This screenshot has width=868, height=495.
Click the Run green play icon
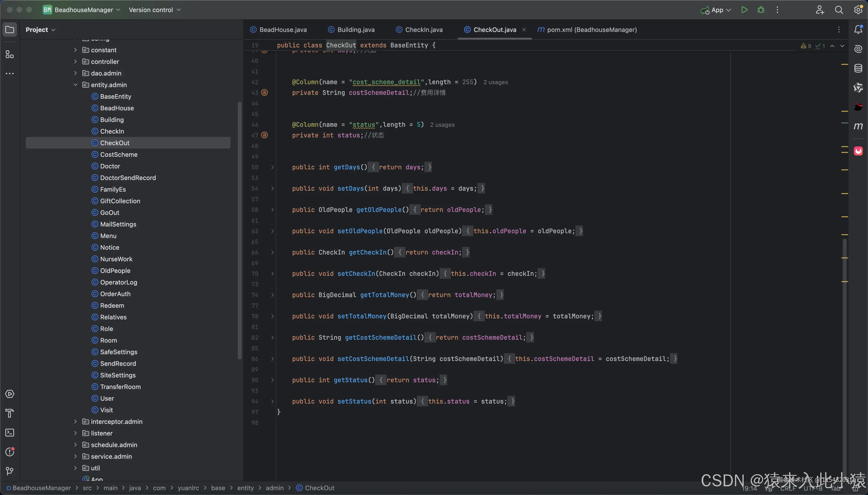744,10
